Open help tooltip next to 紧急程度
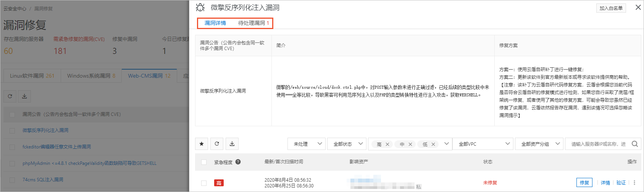The image size is (644, 192). pos(238,162)
